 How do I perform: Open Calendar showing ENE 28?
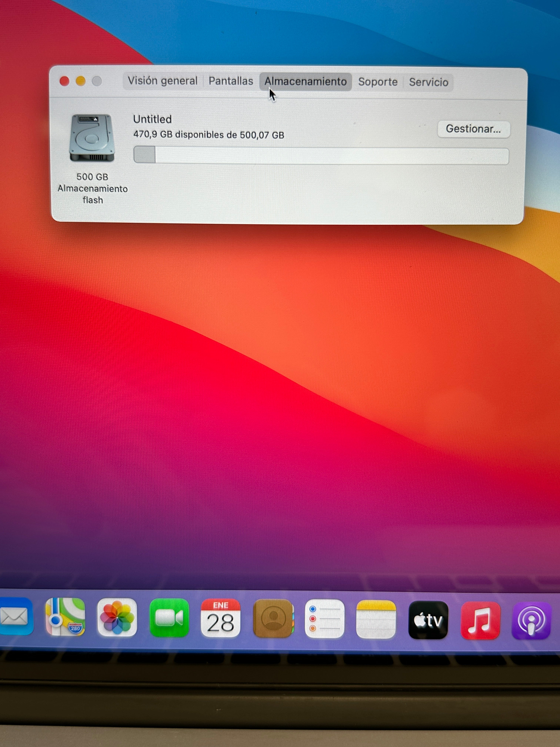[x=221, y=618]
